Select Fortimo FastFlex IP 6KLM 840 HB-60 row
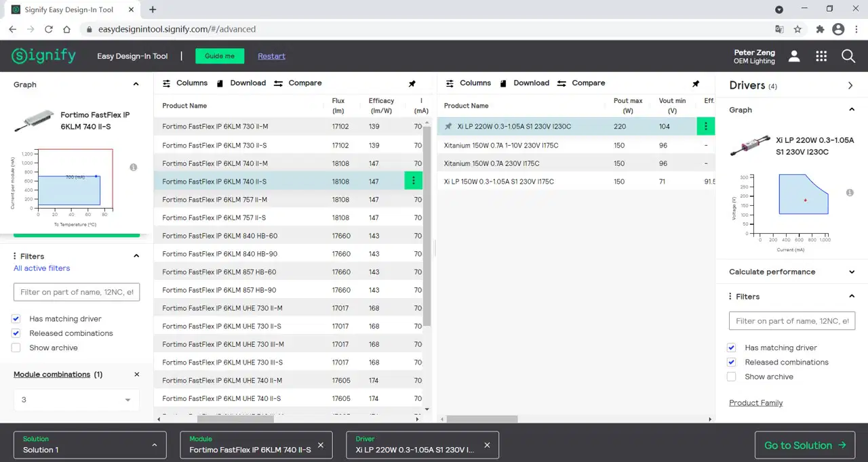Viewport: 868px width, 462px height. 288,236
